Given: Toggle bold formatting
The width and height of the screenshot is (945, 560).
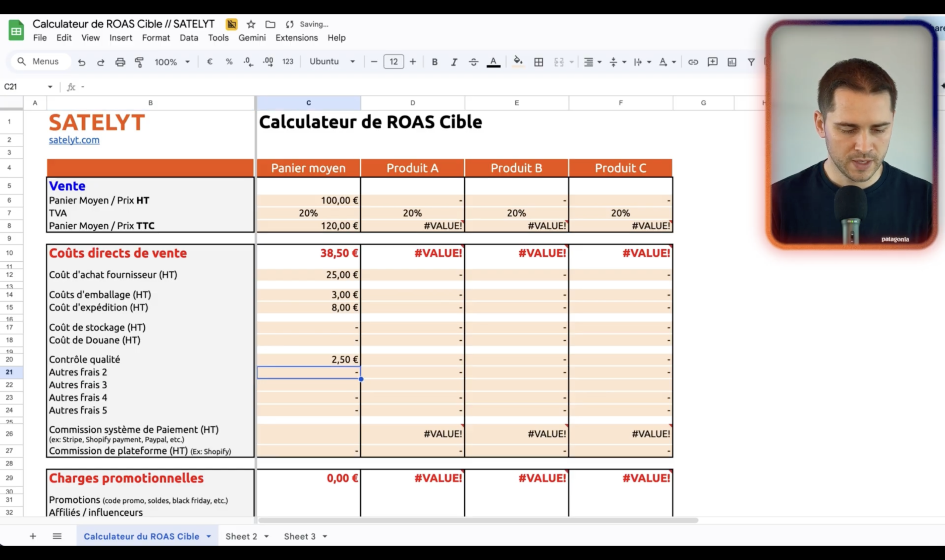Looking at the screenshot, I should click(434, 62).
